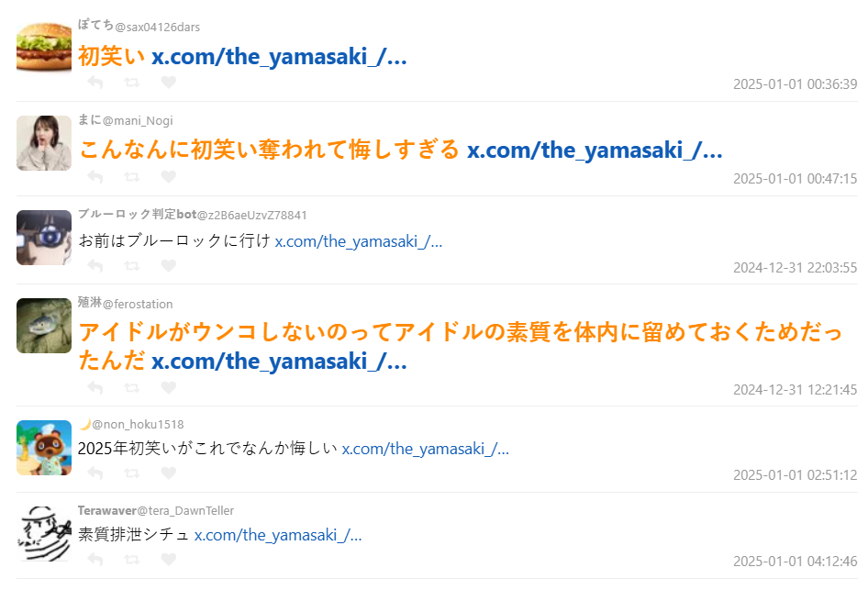Open burger avatar of ぽてち
Viewport: 868px width, 590px height.
pos(44,47)
